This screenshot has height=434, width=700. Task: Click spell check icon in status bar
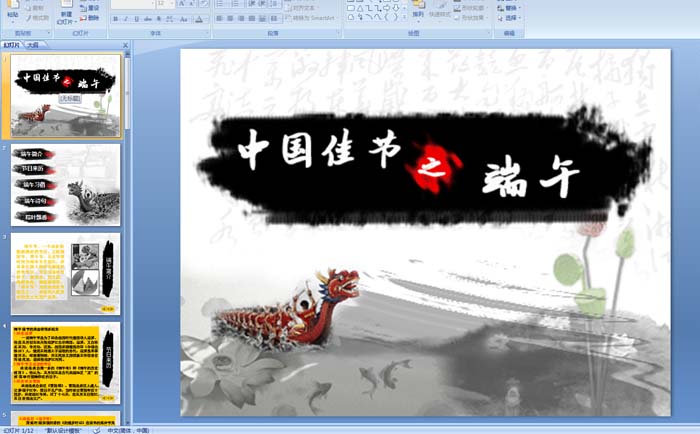tap(96, 430)
